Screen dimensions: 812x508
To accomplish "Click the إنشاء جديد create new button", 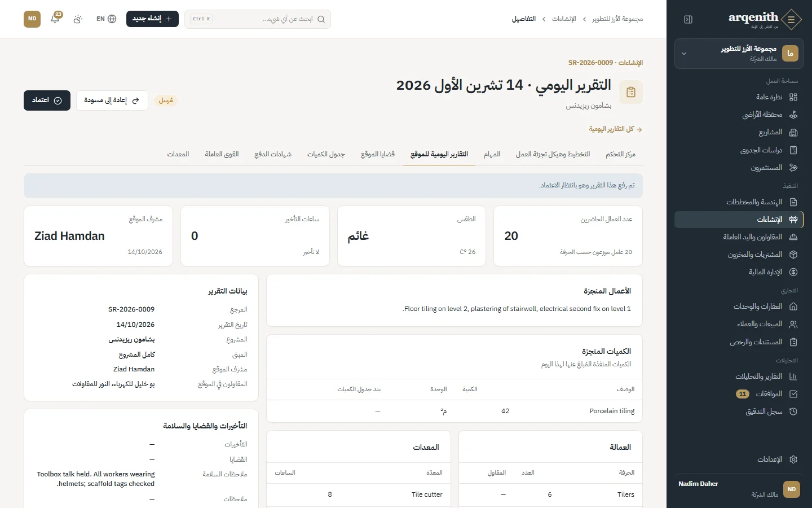I will [x=152, y=19].
